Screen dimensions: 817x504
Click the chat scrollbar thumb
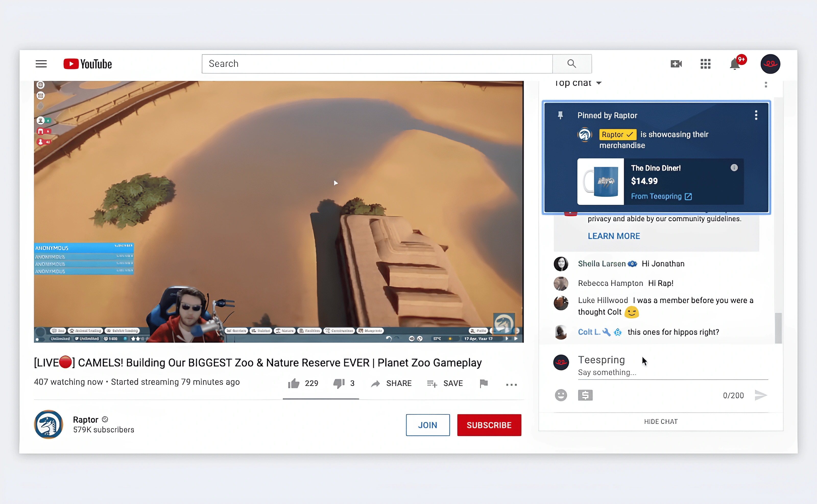pos(778,328)
